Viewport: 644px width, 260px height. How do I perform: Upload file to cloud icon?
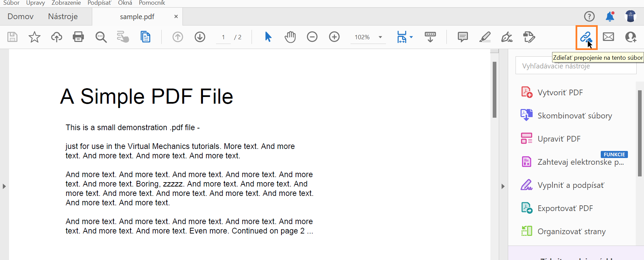click(x=56, y=37)
